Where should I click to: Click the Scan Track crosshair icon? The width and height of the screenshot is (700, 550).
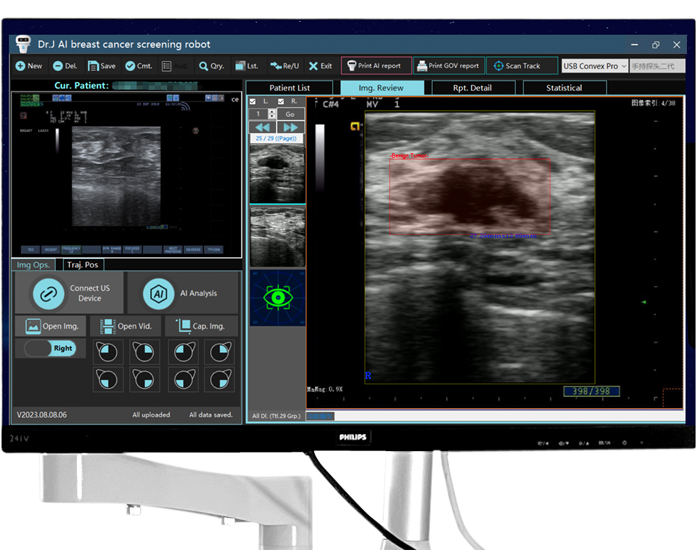coord(499,66)
